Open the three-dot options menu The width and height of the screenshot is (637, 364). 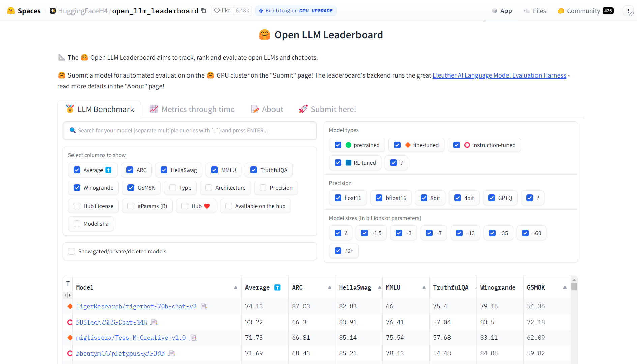point(628,11)
